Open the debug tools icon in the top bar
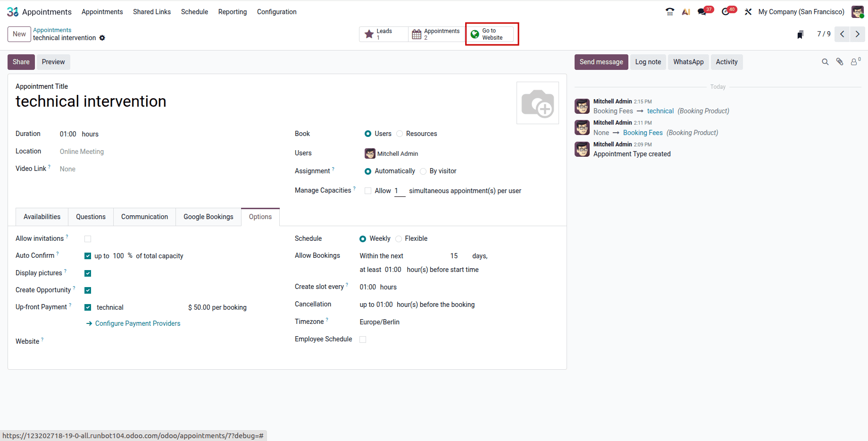The width and height of the screenshot is (868, 441). pyautogui.click(x=748, y=12)
